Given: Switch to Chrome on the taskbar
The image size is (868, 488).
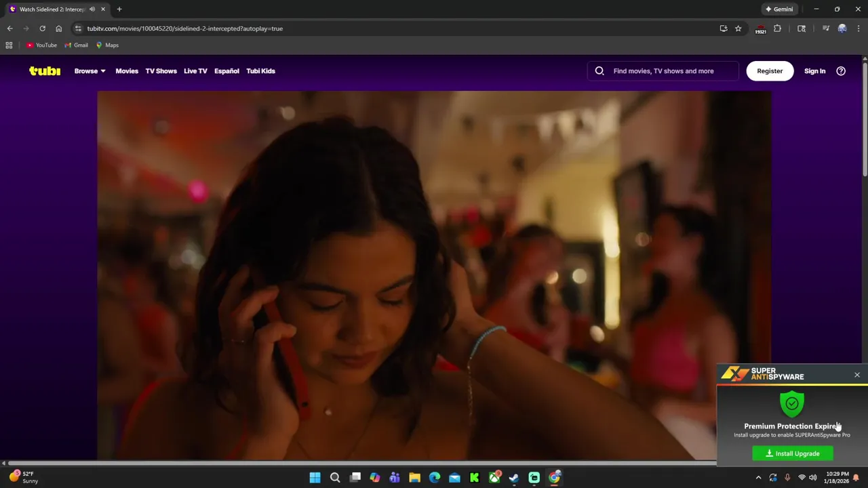Looking at the screenshot, I should 554,478.
